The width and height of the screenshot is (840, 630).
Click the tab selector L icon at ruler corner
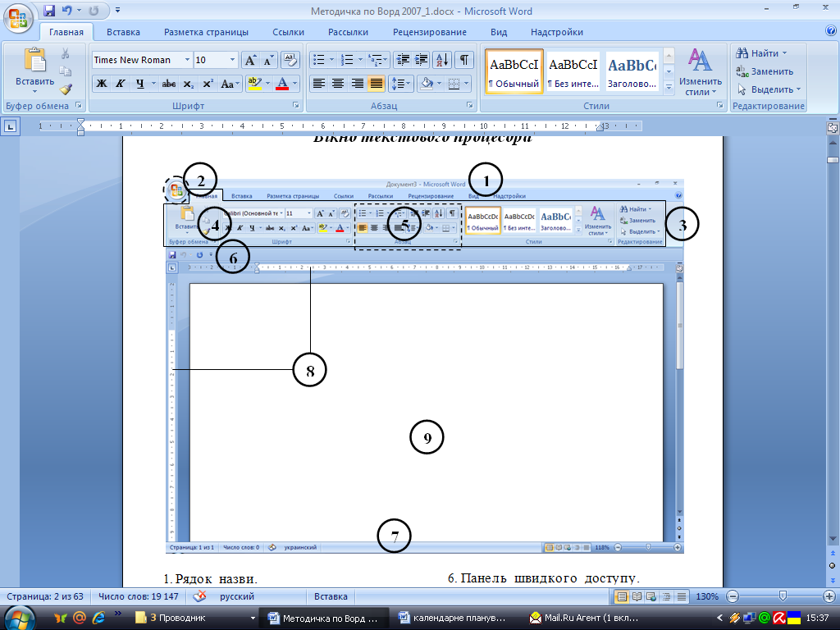pyautogui.click(x=10, y=127)
